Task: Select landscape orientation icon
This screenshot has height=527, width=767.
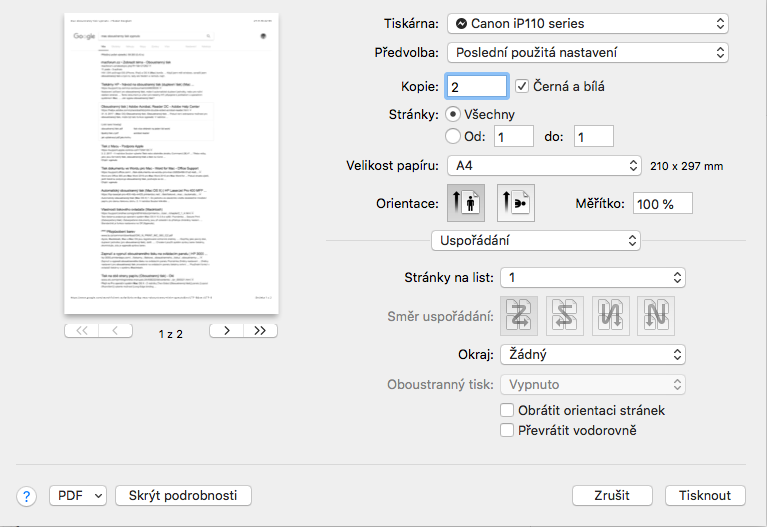Action: [x=516, y=203]
